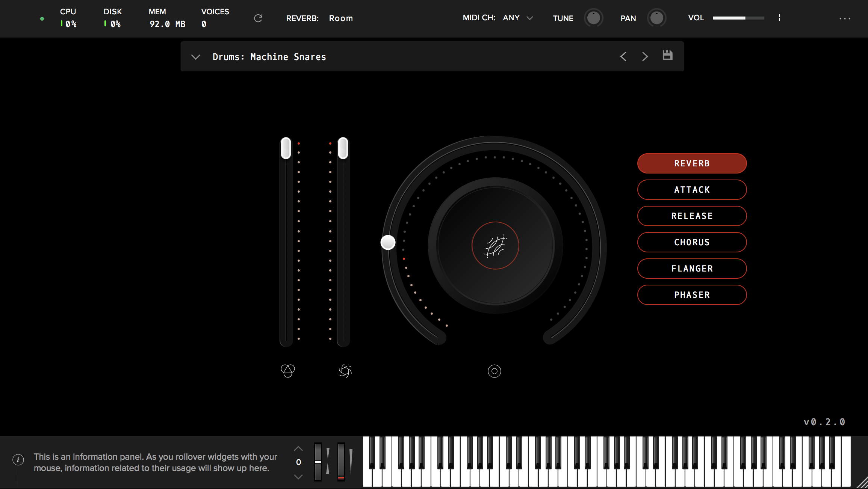Click the Room reverb type selector
The height and width of the screenshot is (489, 868).
340,18
